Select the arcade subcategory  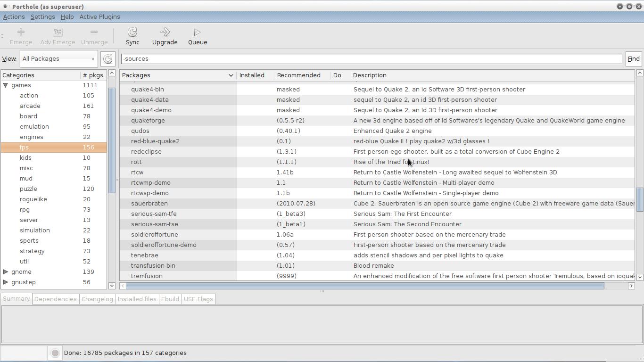(54, 106)
